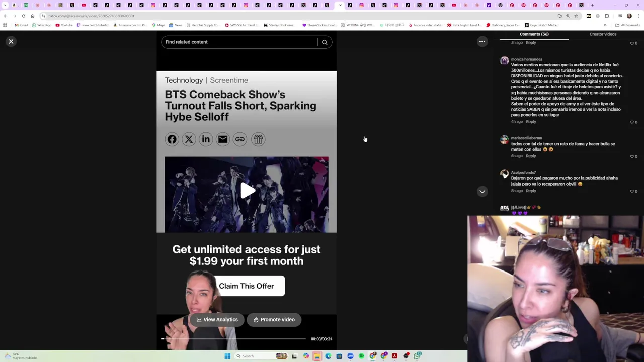Open the weather widget on the taskbar
The width and height of the screenshot is (644, 362).
click(20, 356)
